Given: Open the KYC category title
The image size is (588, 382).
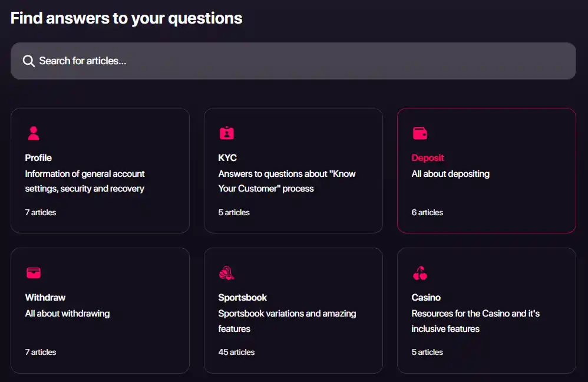Looking at the screenshot, I should coord(227,157).
